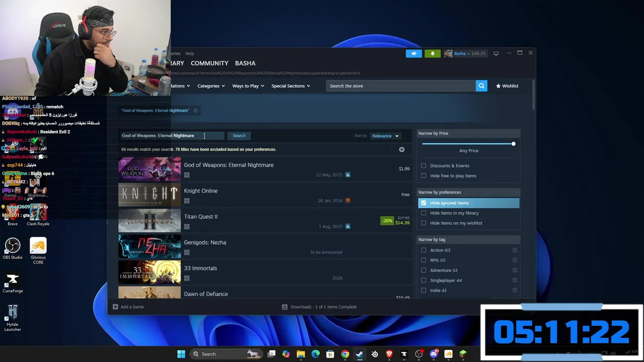Enable the Discounts & Events checkbox
The image size is (644, 362).
[x=424, y=165]
